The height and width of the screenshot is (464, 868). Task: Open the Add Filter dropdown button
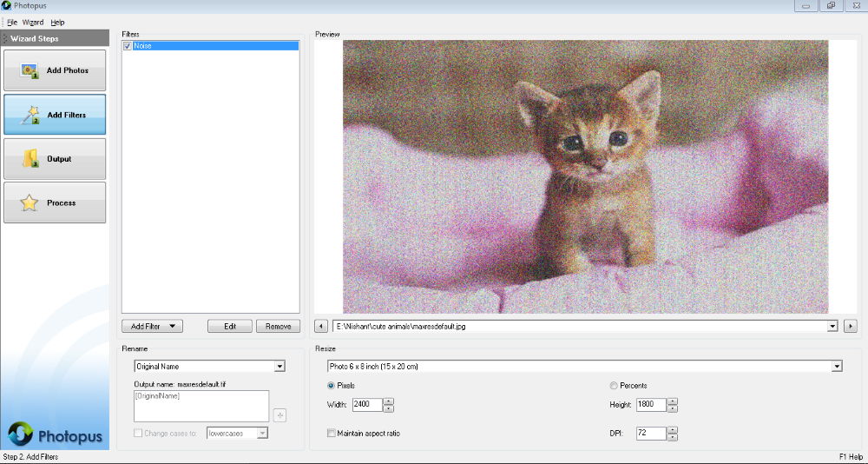pyautogui.click(x=152, y=327)
